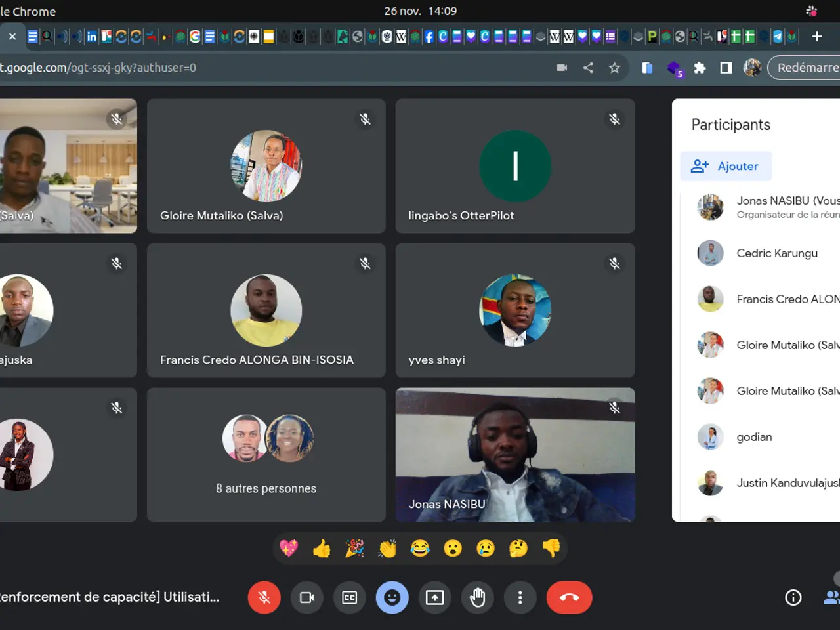The height and width of the screenshot is (630, 840).
Task: Open a new Chrome tab
Action: tap(817, 37)
